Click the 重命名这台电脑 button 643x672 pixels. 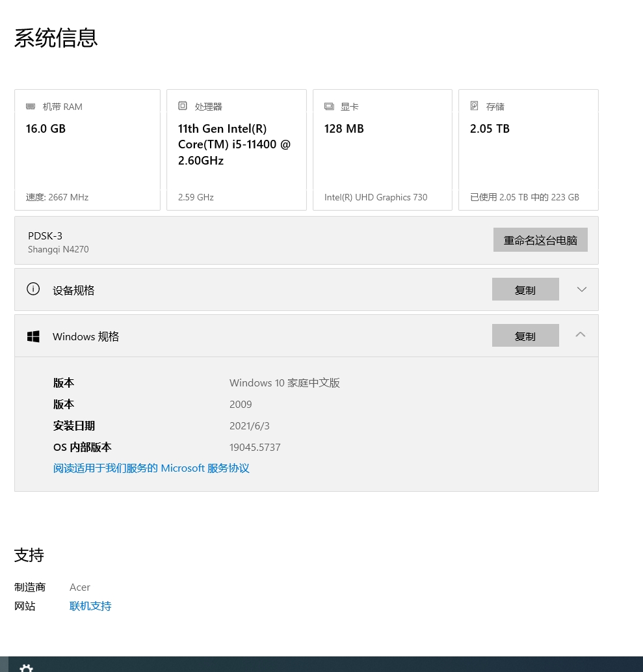click(x=540, y=240)
